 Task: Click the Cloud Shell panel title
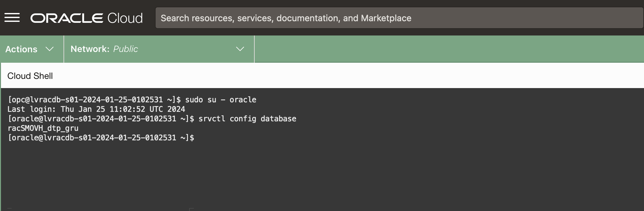pos(30,76)
